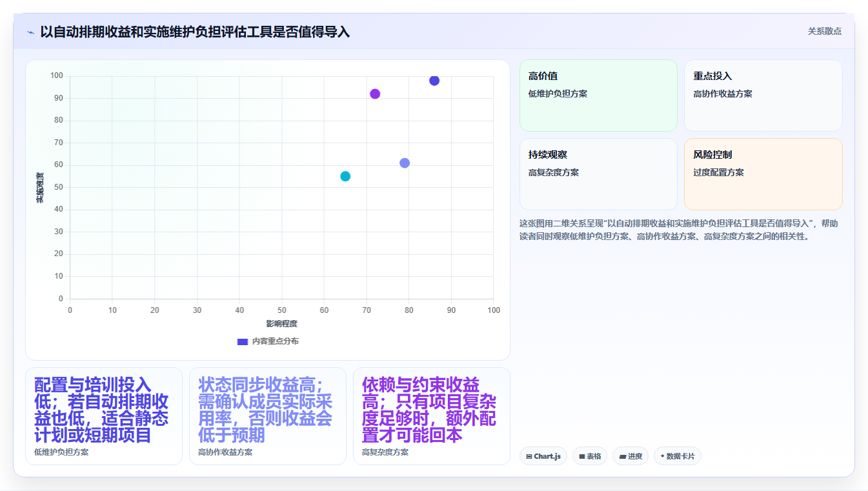
Task: Click the 内容重点分布 legend label
Action: point(275,341)
